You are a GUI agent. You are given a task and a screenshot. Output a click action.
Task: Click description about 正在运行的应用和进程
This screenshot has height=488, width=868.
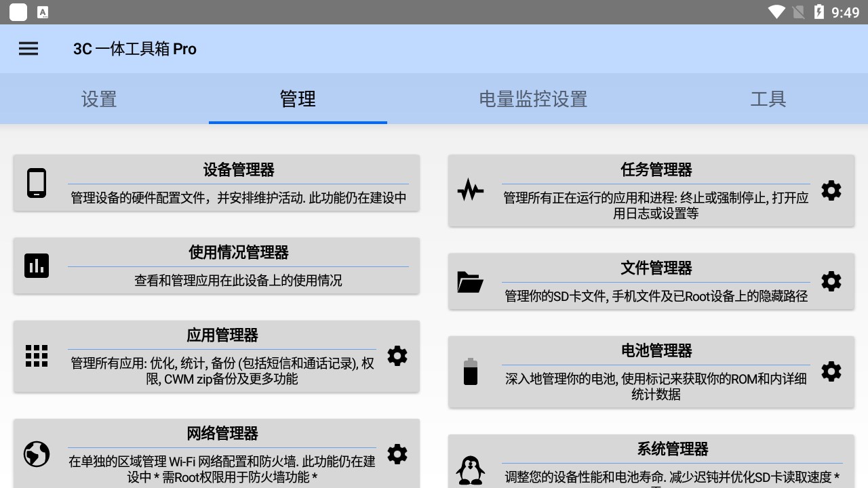pyautogui.click(x=656, y=205)
